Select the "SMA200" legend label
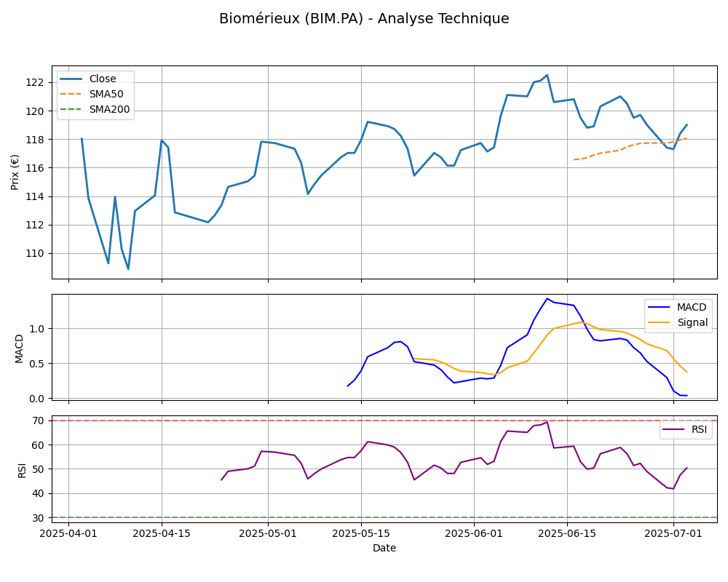Viewport: 728px width, 582px height. [110, 110]
